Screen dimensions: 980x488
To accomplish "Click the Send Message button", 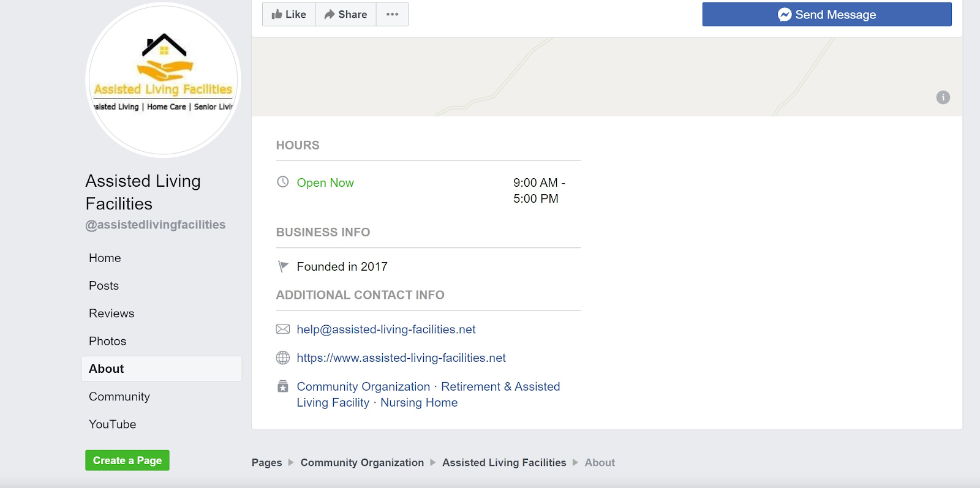I will pos(827,14).
